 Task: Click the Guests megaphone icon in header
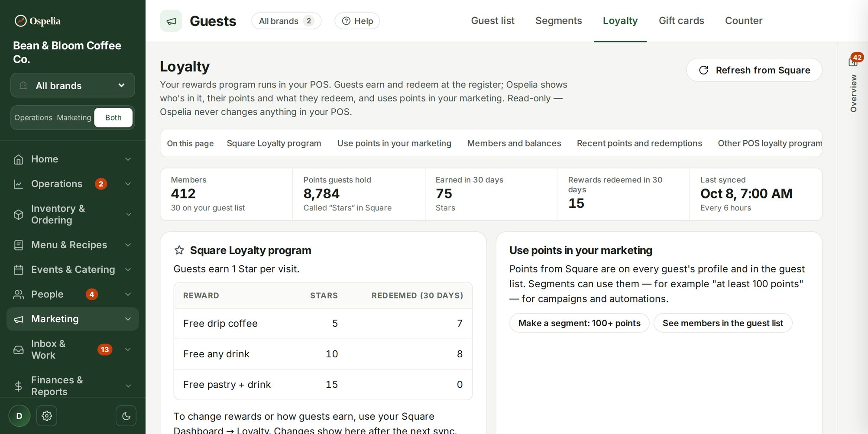tap(171, 21)
